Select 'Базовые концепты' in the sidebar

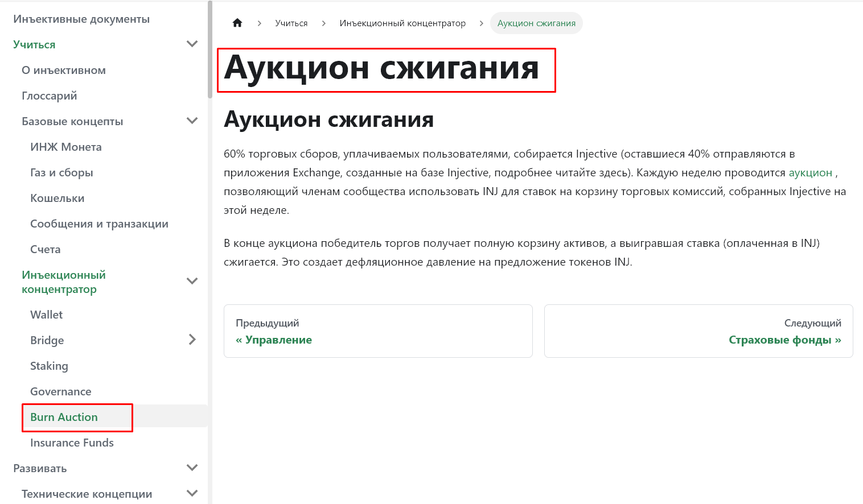pyautogui.click(x=72, y=121)
